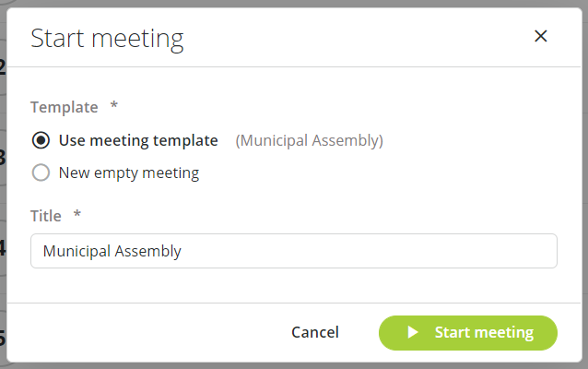Click the "Start meeting" dialog heading
The width and height of the screenshot is (588, 369).
[x=107, y=39]
